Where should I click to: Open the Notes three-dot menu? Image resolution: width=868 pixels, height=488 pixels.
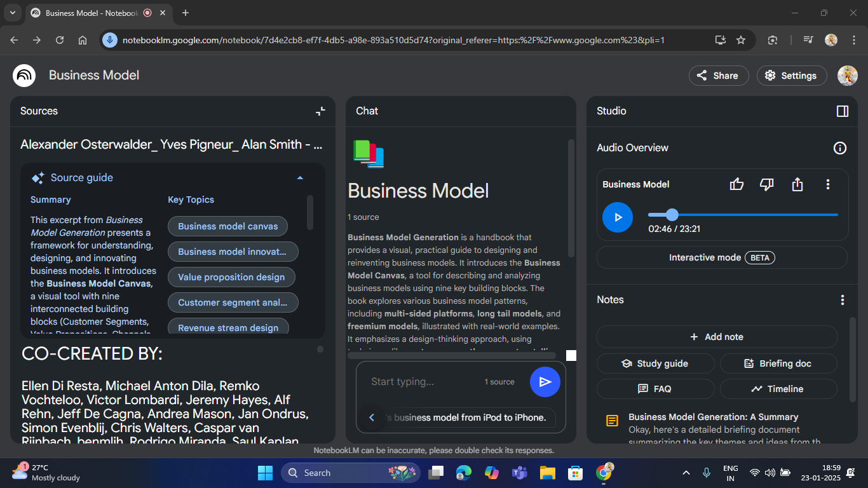click(x=842, y=300)
